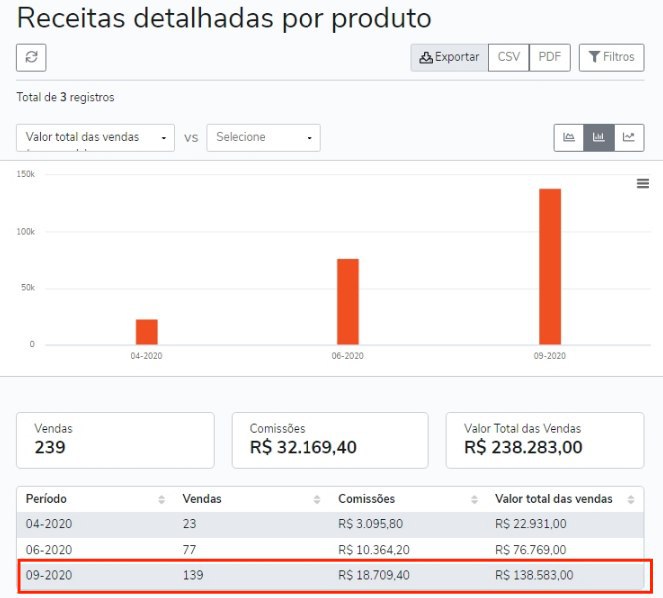This screenshot has height=598, width=663.
Task: Sort table by Vendas column
Action: (x=252, y=499)
